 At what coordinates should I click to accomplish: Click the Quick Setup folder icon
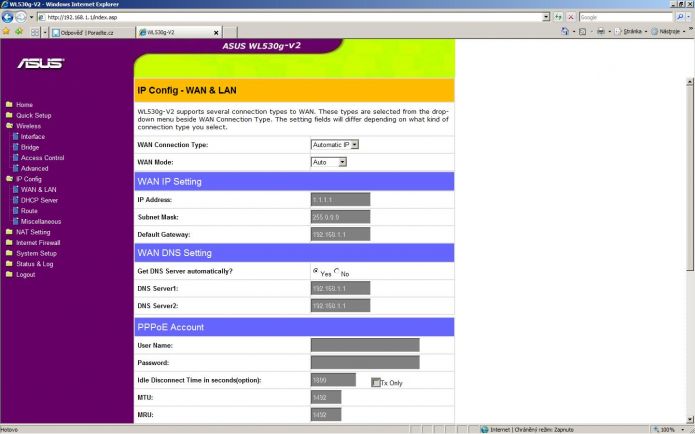9,115
